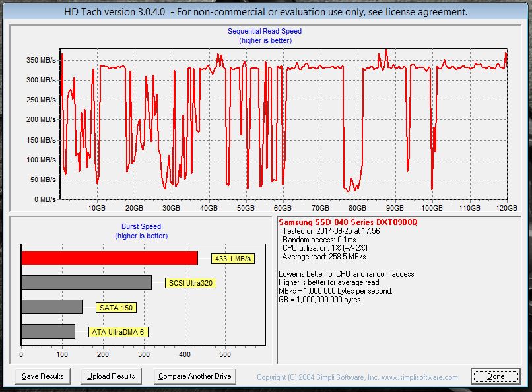Click the "50GB" position label
The image size is (532, 392).
tap(246, 208)
